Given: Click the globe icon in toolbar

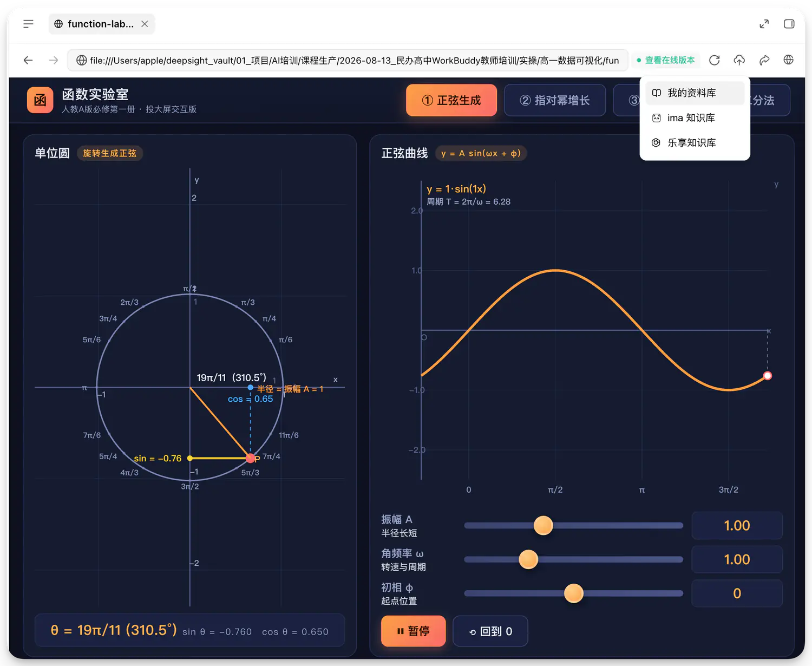Looking at the screenshot, I should [789, 60].
